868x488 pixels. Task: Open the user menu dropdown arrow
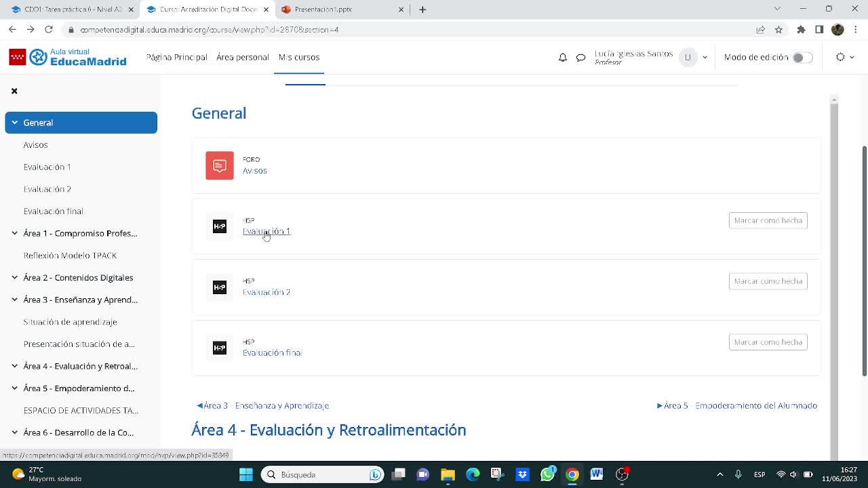[x=705, y=58]
